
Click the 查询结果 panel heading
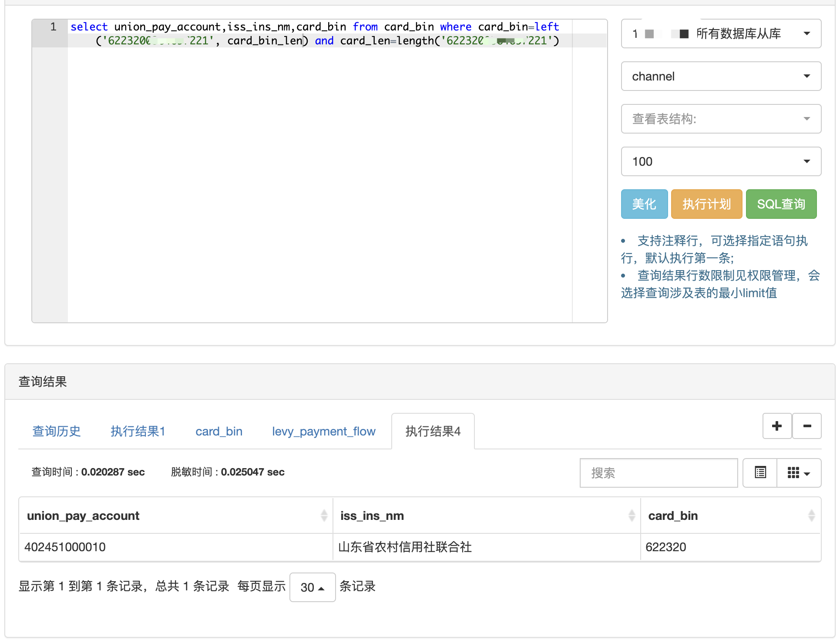coord(43,382)
